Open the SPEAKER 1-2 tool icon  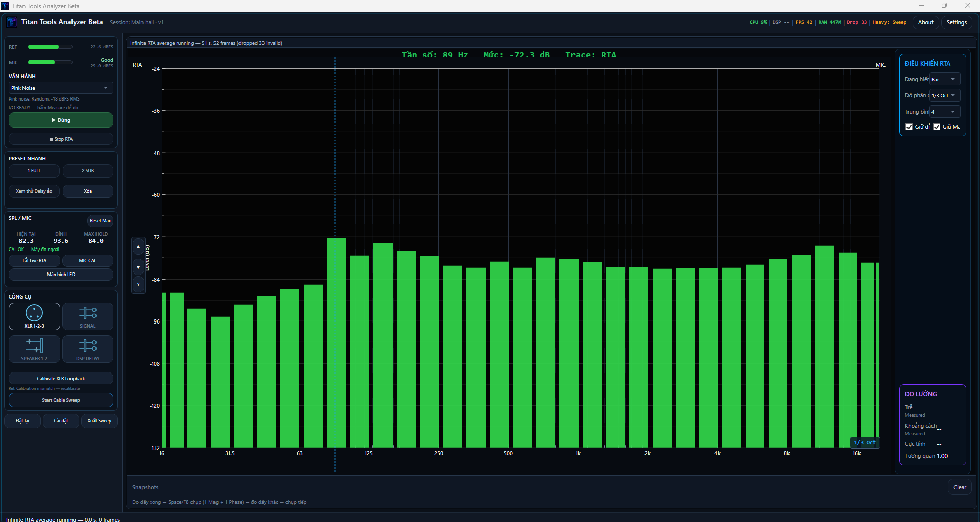tap(34, 349)
